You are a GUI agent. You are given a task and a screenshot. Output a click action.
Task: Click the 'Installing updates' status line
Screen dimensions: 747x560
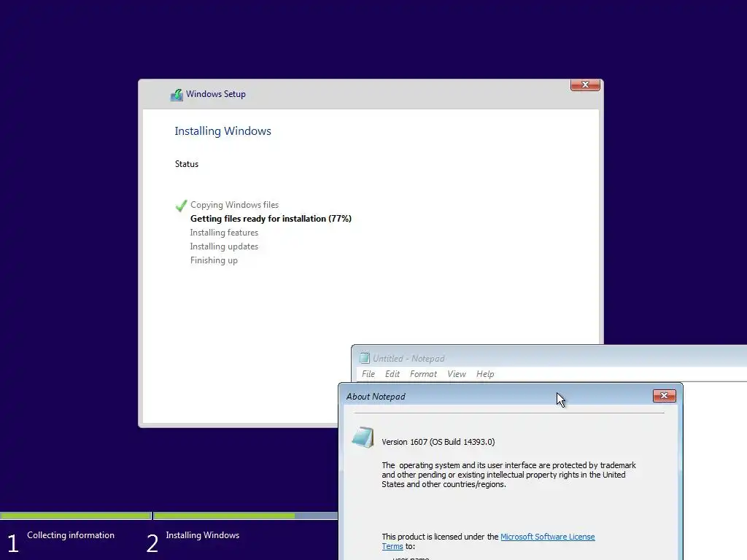pos(224,246)
